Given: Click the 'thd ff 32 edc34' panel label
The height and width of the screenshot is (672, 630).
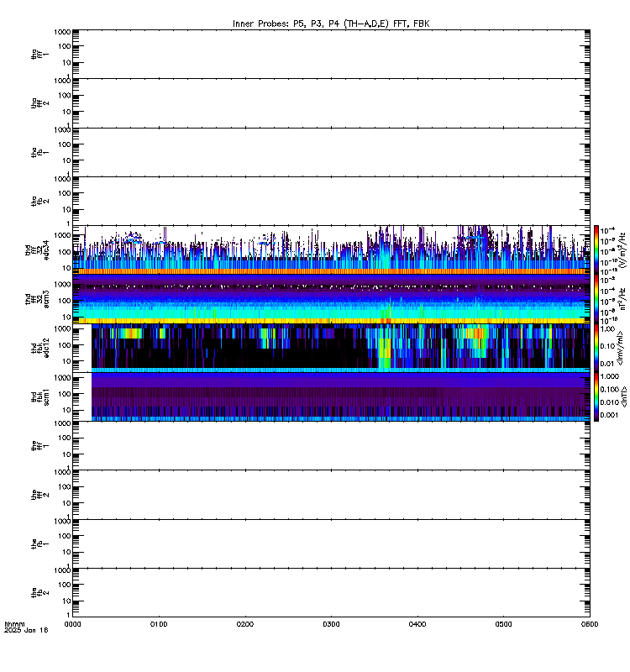Looking at the screenshot, I should click(x=37, y=249).
